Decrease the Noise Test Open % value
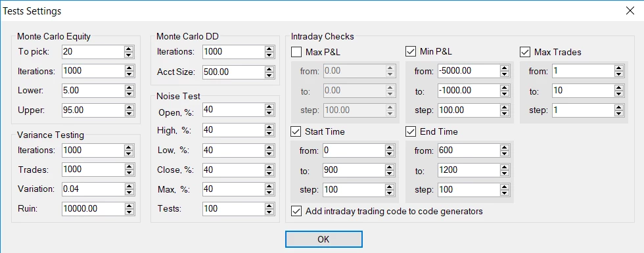644x253 pixels. tap(269, 113)
